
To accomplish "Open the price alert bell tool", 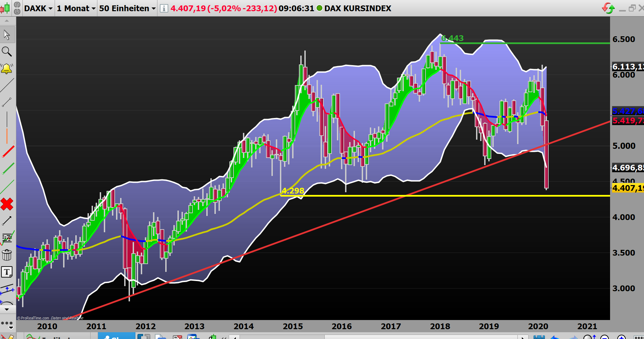I will (7, 68).
